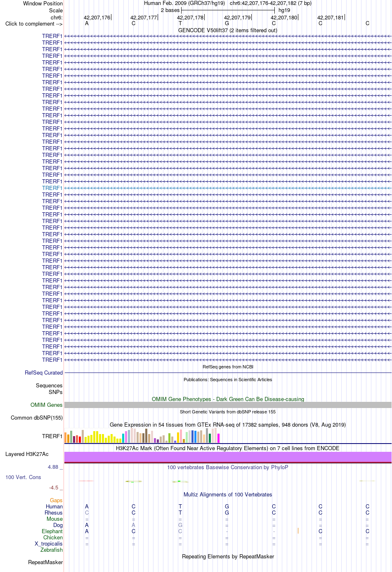
Task: Click the '100 Vert. Cons' label
Action: pyautogui.click(x=23, y=477)
